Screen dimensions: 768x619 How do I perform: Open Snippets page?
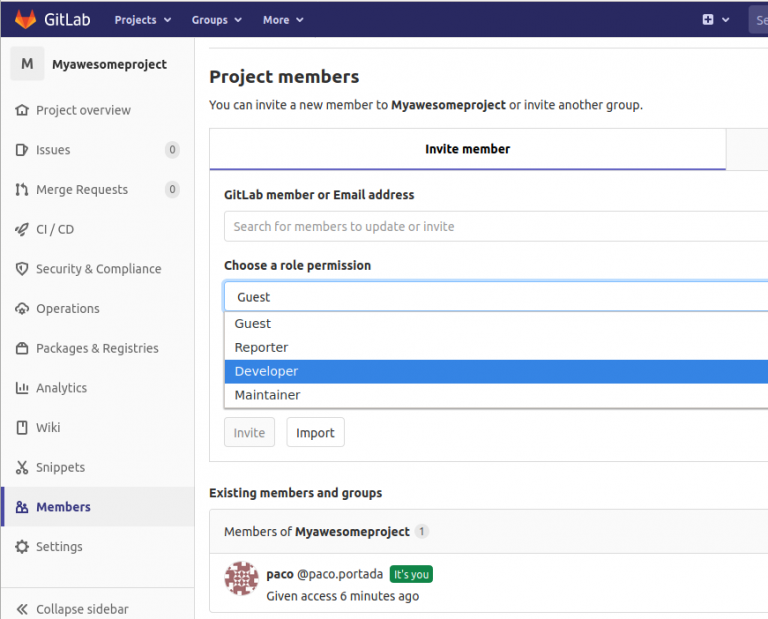coord(60,467)
